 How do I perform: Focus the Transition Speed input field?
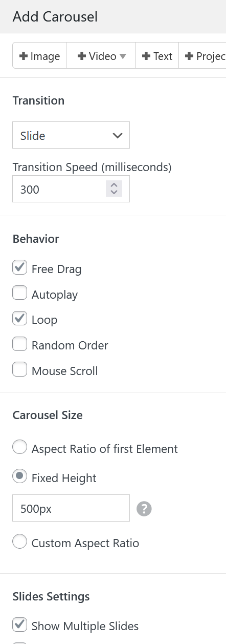pos(71,189)
